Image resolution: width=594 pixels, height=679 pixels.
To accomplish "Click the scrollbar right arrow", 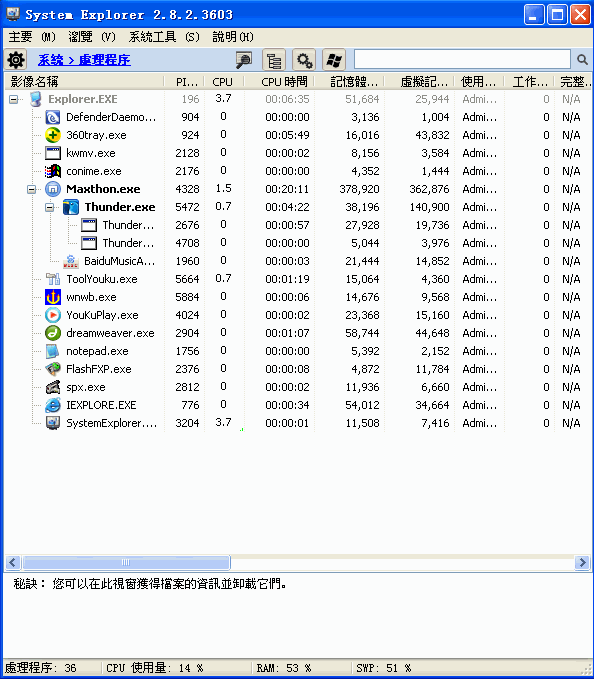I will pos(582,563).
